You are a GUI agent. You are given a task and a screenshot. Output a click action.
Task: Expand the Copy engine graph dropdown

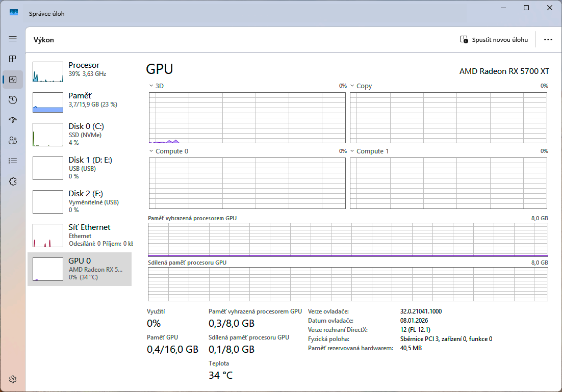pyautogui.click(x=352, y=86)
